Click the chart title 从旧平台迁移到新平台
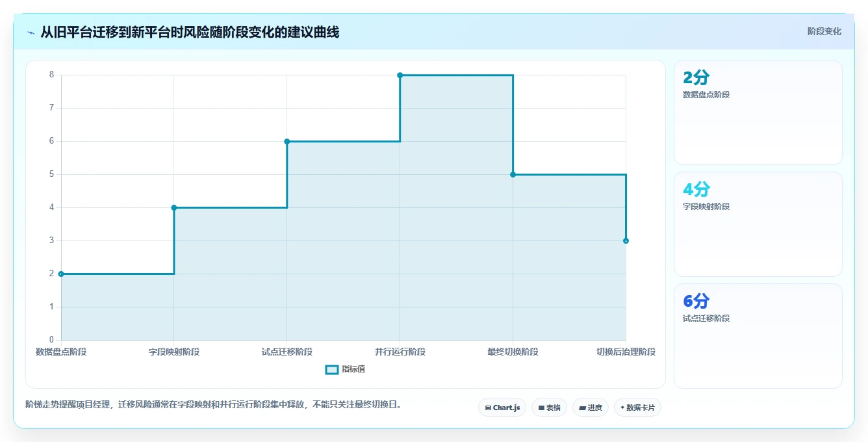868x442 pixels. (x=190, y=32)
